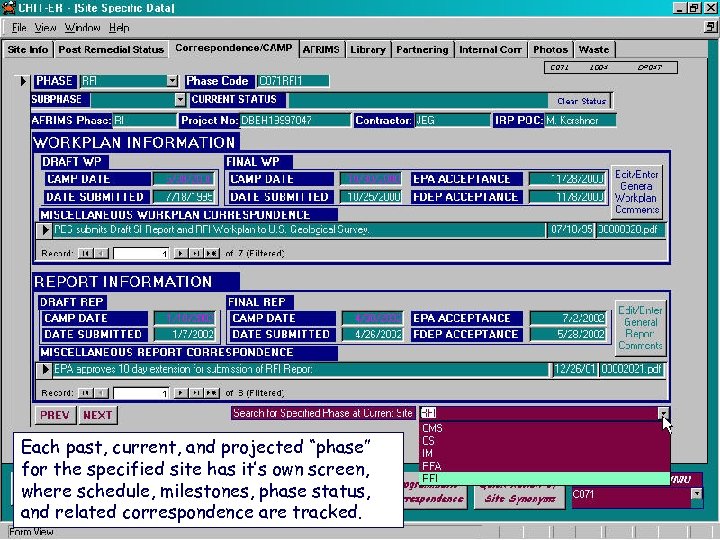Toggle the Search for Specified Phase dropdown arrow
The height and width of the screenshot is (540, 720).
(664, 413)
